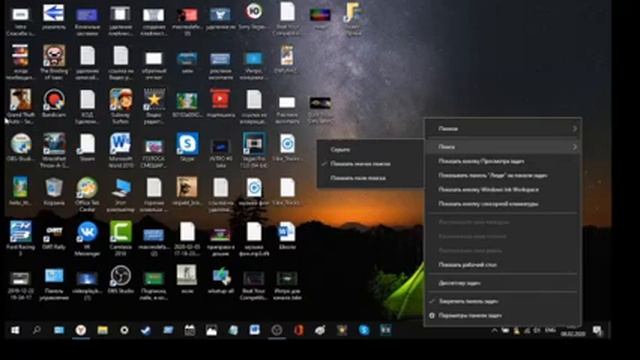The image size is (640, 360).
Task: Open the Start menu
Action: 15,330
